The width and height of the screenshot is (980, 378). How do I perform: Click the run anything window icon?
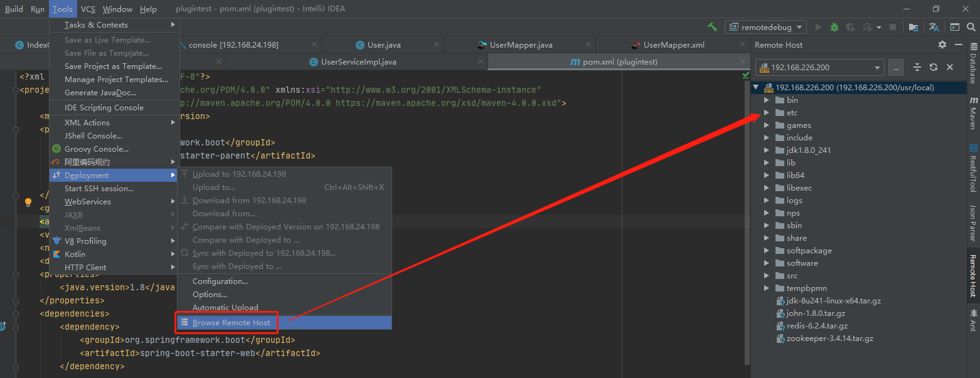[x=954, y=27]
